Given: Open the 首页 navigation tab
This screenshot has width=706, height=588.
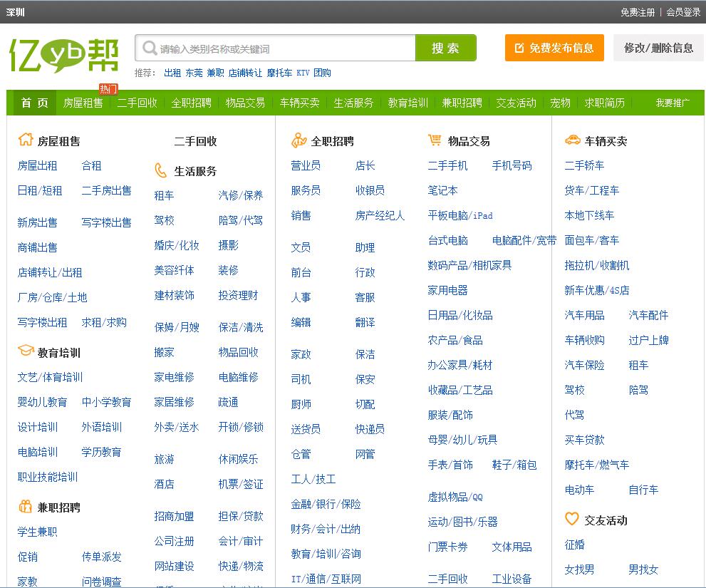Looking at the screenshot, I should [x=34, y=103].
